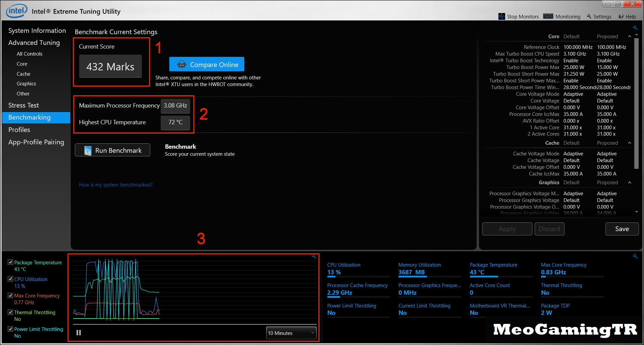Click the Settings wrench icon in header
The width and height of the screenshot is (644, 345).
click(589, 16)
